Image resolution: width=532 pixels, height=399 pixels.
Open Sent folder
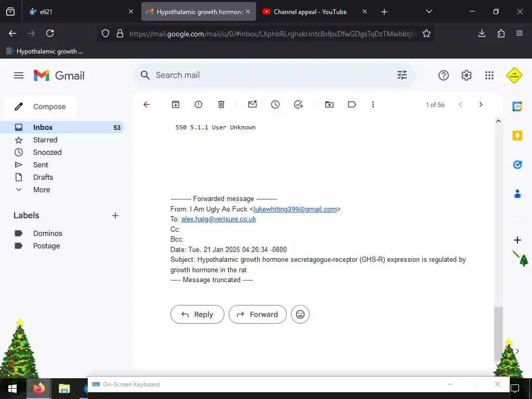pos(41,165)
